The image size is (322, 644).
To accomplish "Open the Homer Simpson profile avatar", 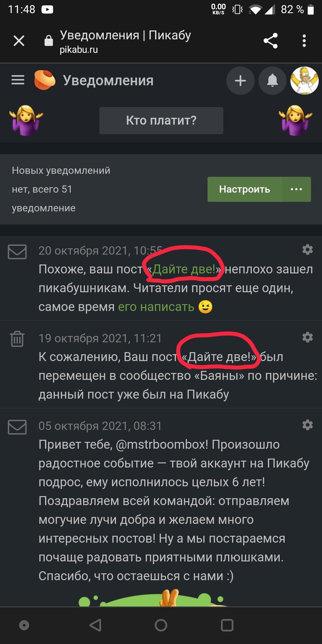I will pyautogui.click(x=305, y=81).
